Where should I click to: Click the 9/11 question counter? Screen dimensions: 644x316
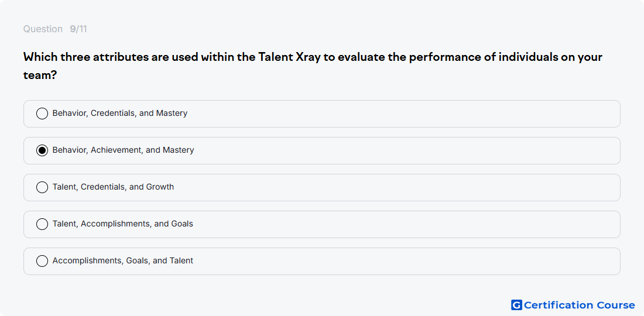point(78,29)
